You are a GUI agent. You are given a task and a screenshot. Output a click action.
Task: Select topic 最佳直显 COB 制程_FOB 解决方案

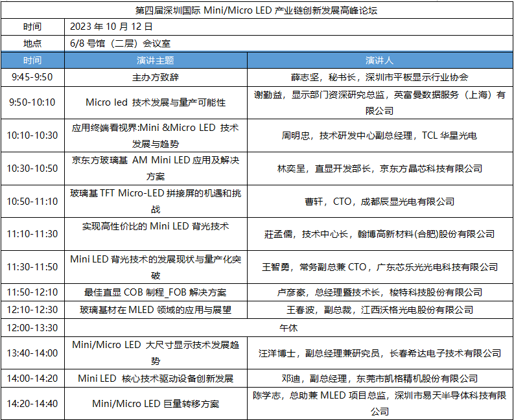(x=156, y=292)
